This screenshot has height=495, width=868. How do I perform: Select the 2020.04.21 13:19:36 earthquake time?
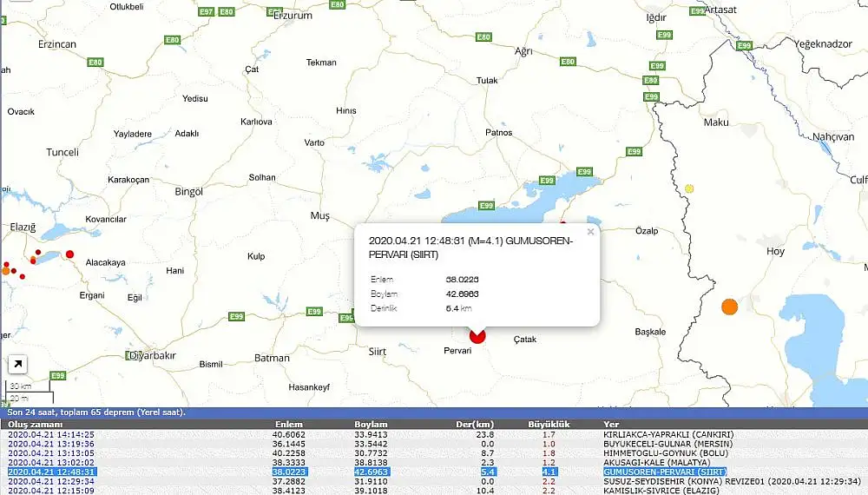coord(51,444)
